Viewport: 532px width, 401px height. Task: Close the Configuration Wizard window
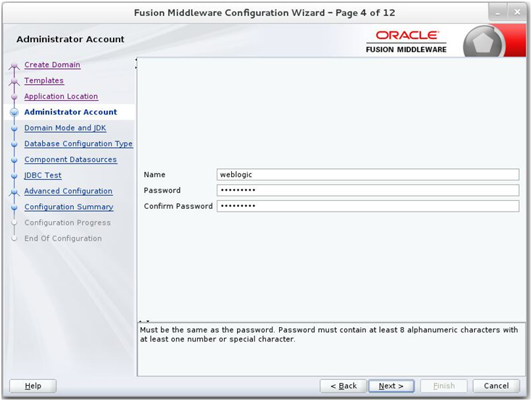coord(517,13)
